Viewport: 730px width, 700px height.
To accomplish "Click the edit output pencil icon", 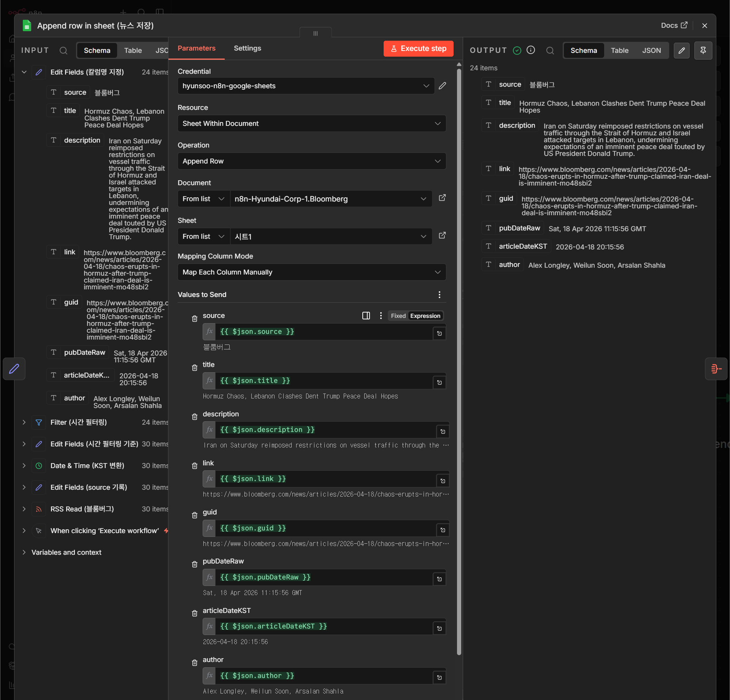I will pos(682,51).
